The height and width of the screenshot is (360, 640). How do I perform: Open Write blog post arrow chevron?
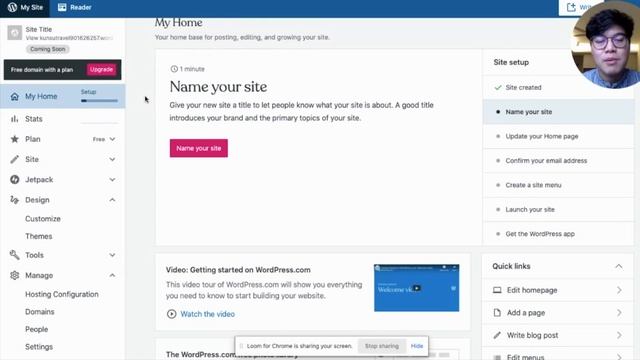click(619, 335)
